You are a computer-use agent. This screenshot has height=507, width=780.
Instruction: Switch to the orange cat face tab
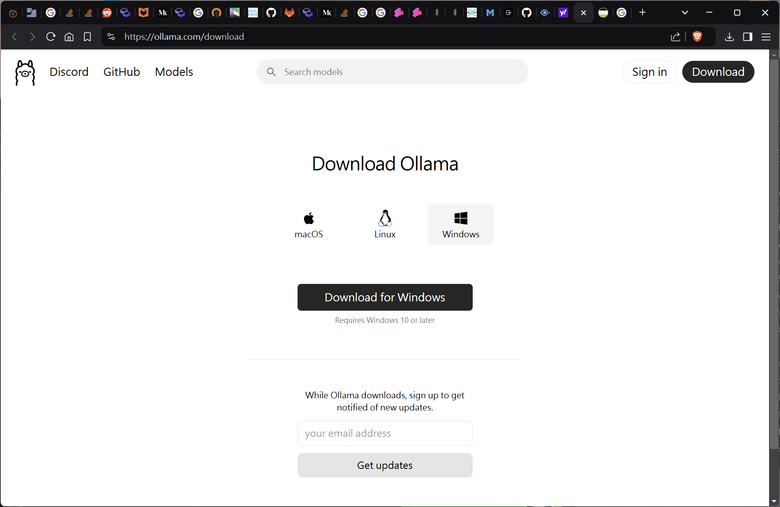coord(143,13)
